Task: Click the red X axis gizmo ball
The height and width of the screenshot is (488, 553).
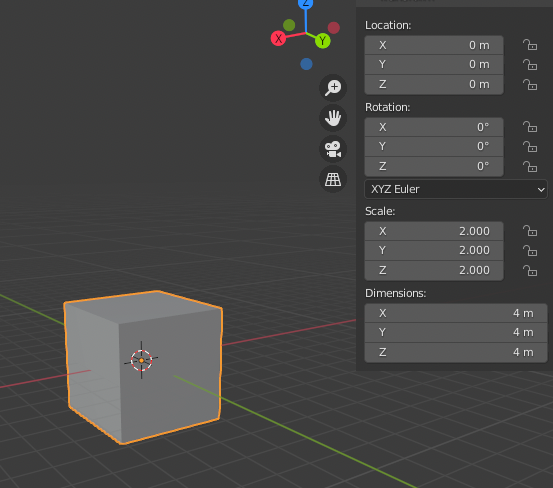Action: coord(278,38)
